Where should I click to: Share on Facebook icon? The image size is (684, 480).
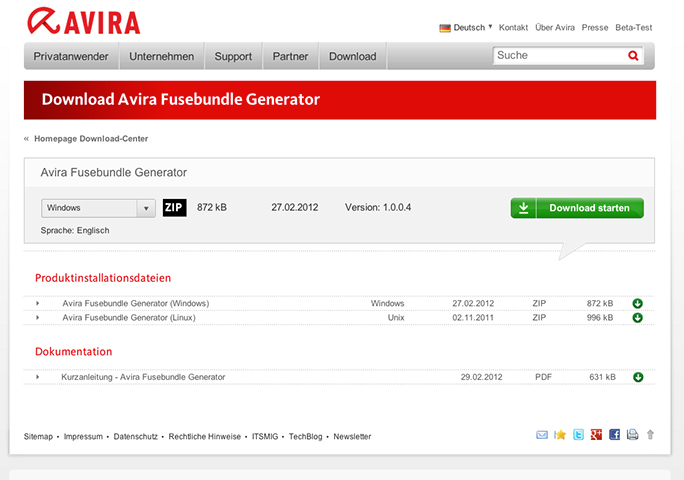point(614,435)
